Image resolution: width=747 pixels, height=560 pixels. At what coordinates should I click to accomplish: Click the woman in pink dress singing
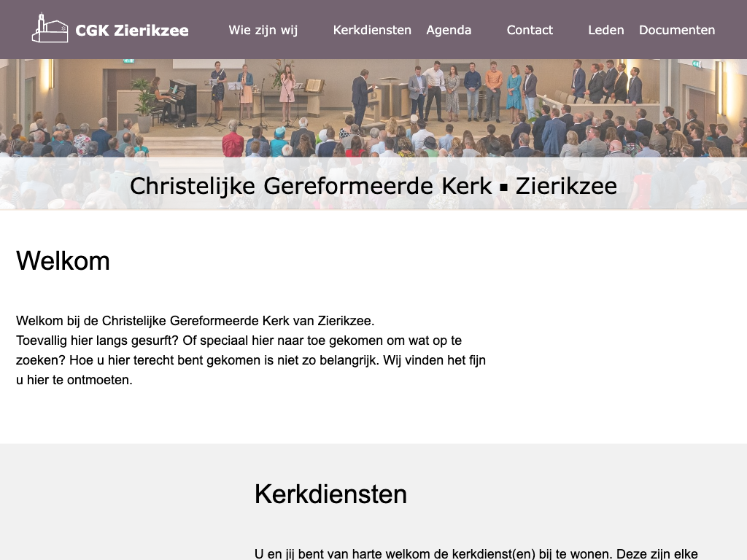pos(287,87)
